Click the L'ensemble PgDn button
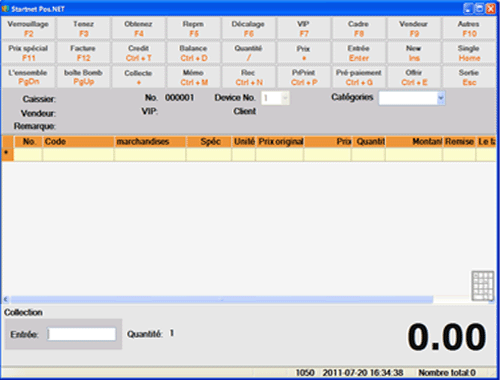The width and height of the screenshot is (500, 380). click(28, 77)
